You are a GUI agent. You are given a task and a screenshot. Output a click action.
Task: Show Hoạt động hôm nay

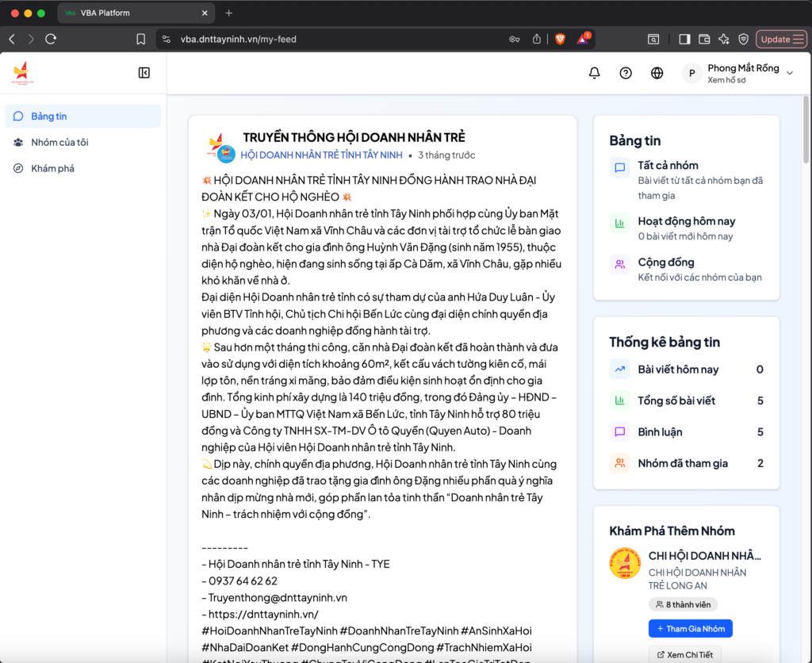(x=686, y=221)
